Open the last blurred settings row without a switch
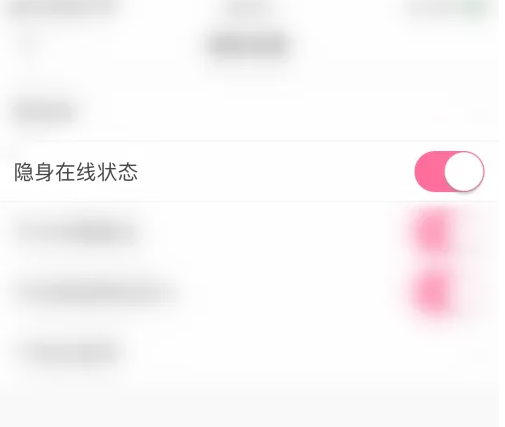Viewport: 505px width, 427px height. 249,353
